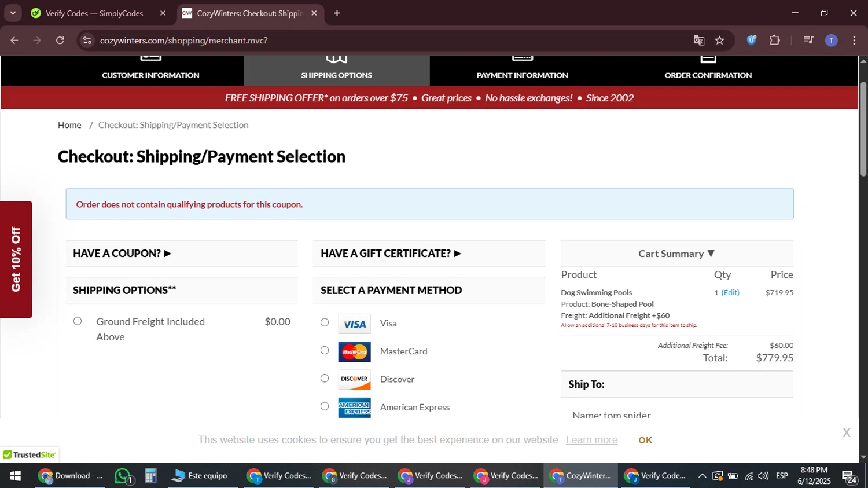Open the media control icon
The width and height of the screenshot is (868, 488).
click(808, 40)
